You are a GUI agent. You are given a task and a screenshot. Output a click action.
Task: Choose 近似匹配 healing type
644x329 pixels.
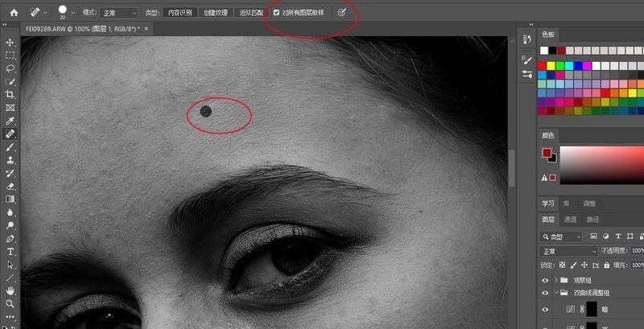(x=251, y=13)
